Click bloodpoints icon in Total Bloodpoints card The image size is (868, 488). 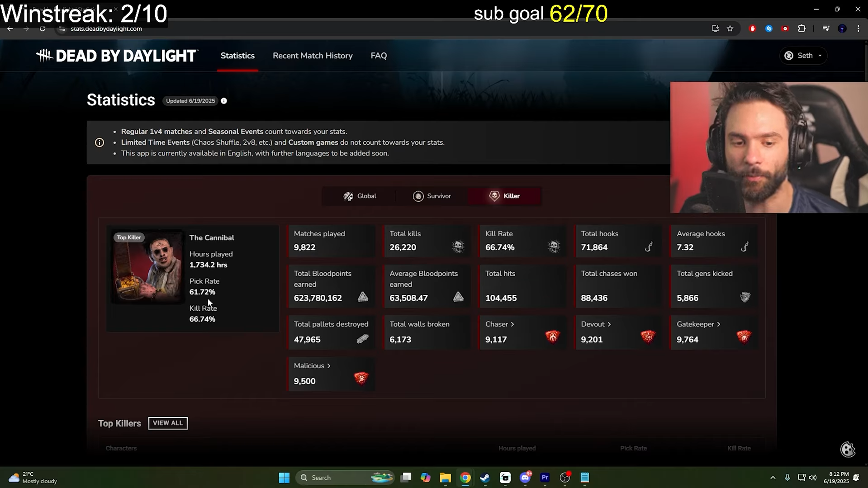(x=363, y=297)
